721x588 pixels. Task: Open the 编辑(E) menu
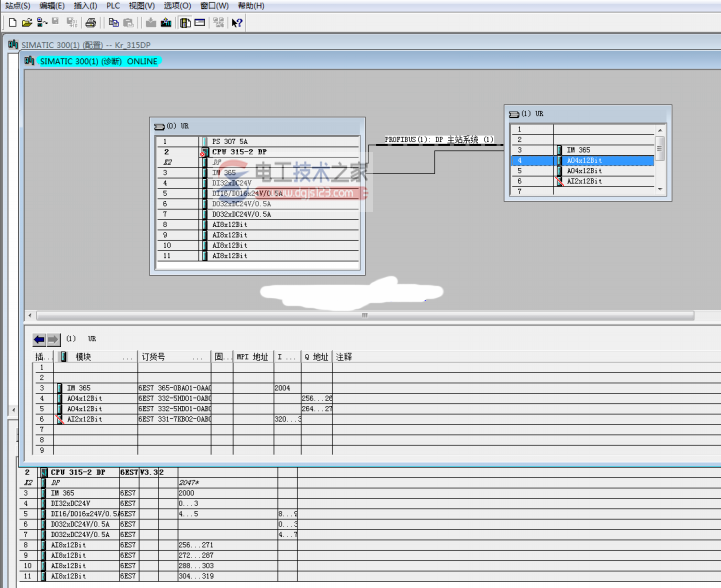(x=52, y=6)
